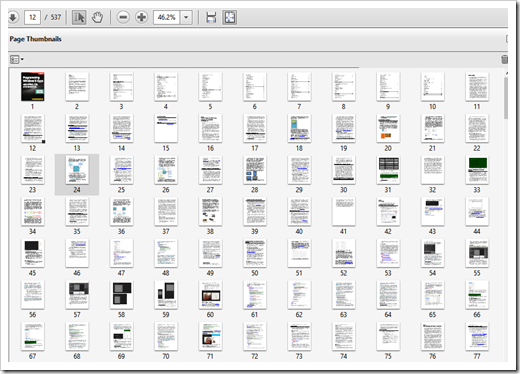
Task: Click the page number field showing 12
Action: pos(32,17)
